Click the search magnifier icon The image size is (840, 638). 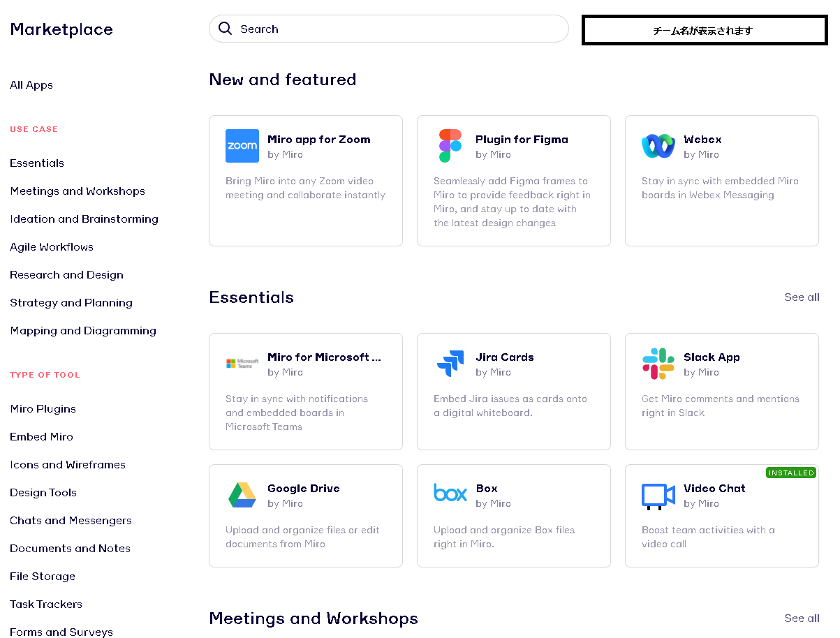[x=225, y=29]
